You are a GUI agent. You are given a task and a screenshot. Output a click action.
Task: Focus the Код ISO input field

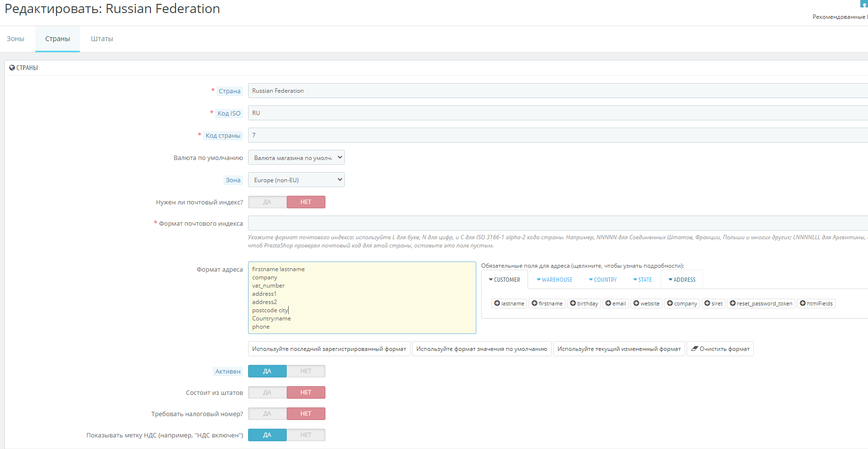pyautogui.click(x=558, y=113)
